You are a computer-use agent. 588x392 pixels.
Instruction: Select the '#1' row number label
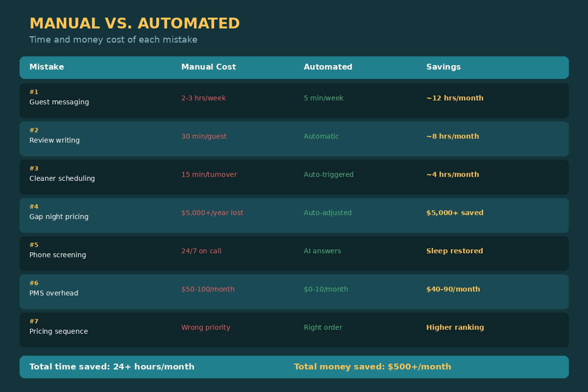tap(34, 92)
